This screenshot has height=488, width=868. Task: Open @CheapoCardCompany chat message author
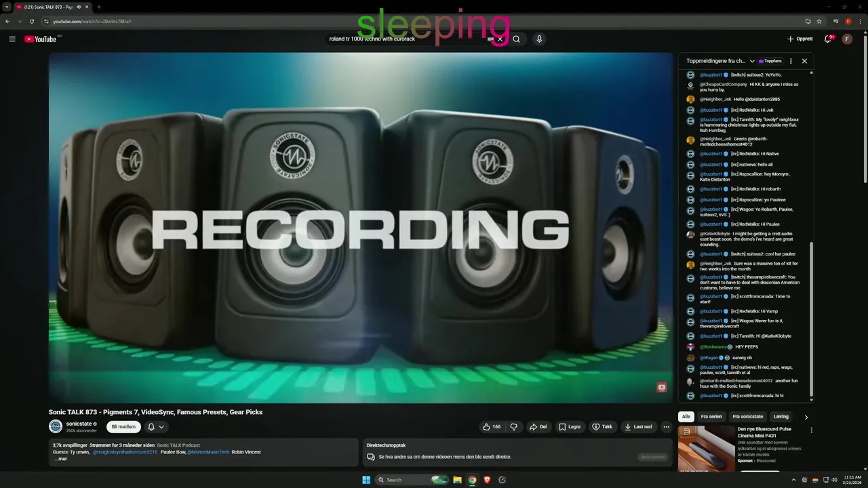(x=724, y=84)
